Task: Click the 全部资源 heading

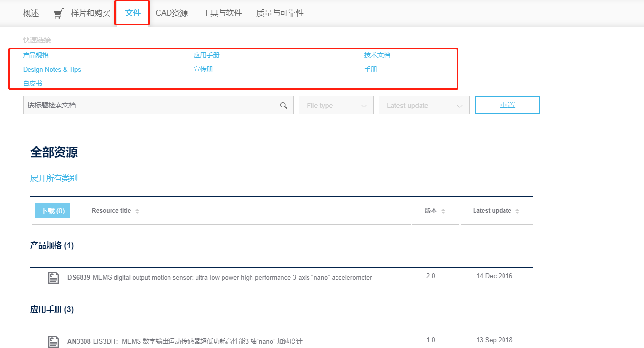Action: pos(54,152)
